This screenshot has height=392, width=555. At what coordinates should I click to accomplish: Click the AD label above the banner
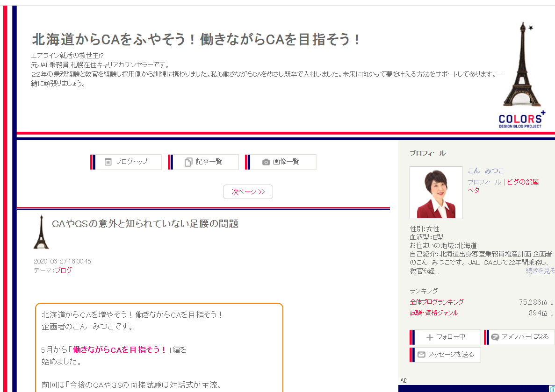(404, 381)
